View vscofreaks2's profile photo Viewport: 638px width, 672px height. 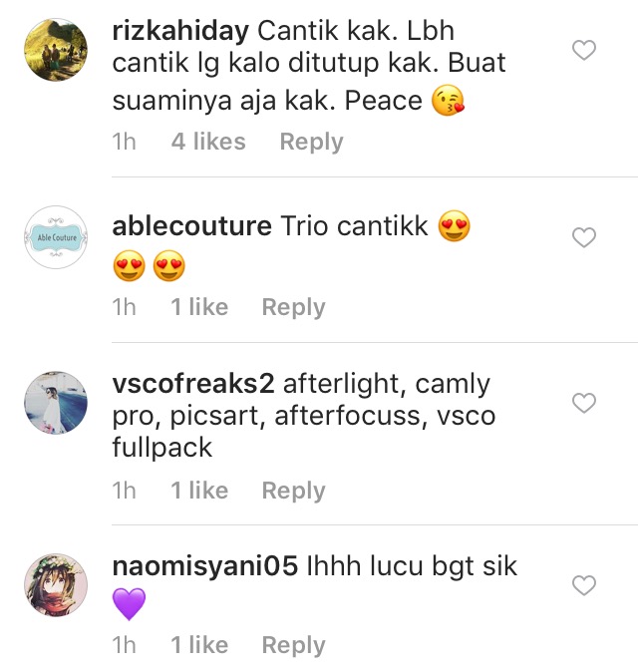[56, 403]
